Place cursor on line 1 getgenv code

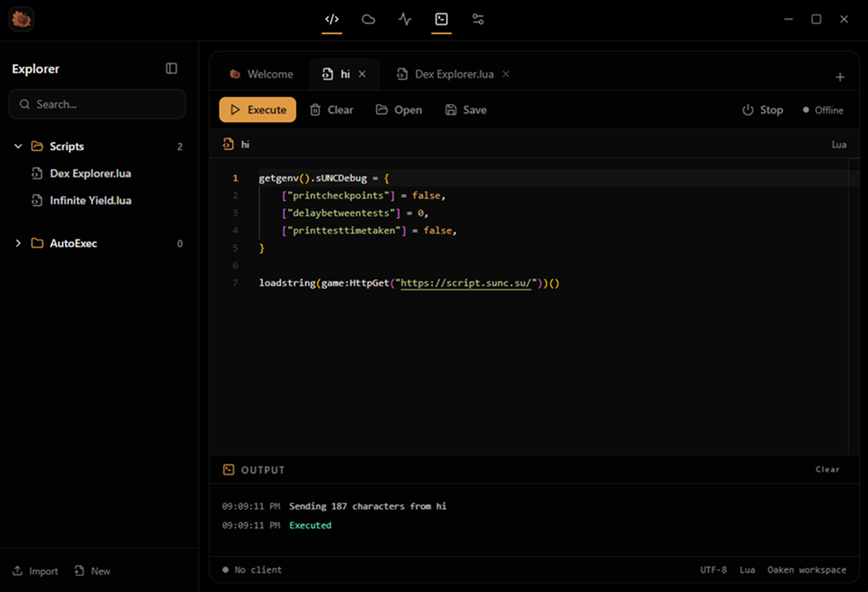coord(324,178)
